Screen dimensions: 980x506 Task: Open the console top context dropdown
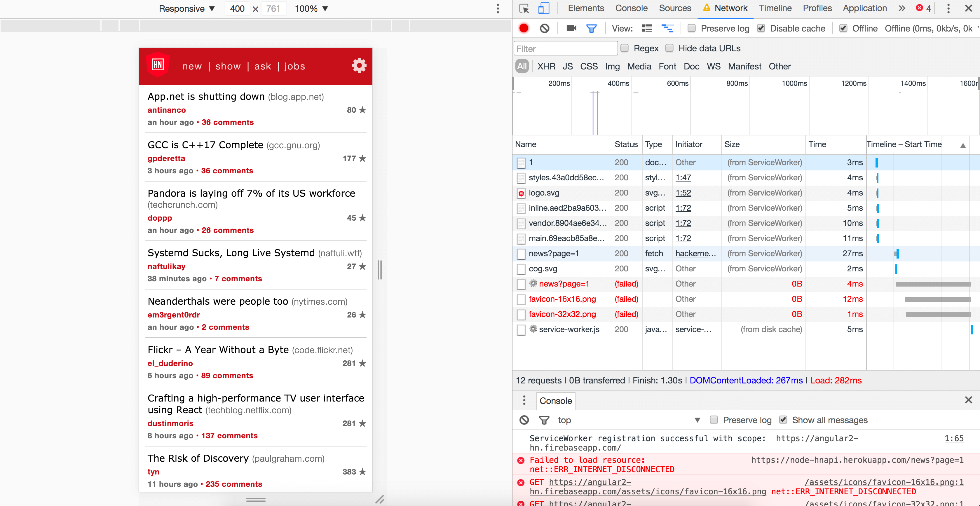(629, 420)
